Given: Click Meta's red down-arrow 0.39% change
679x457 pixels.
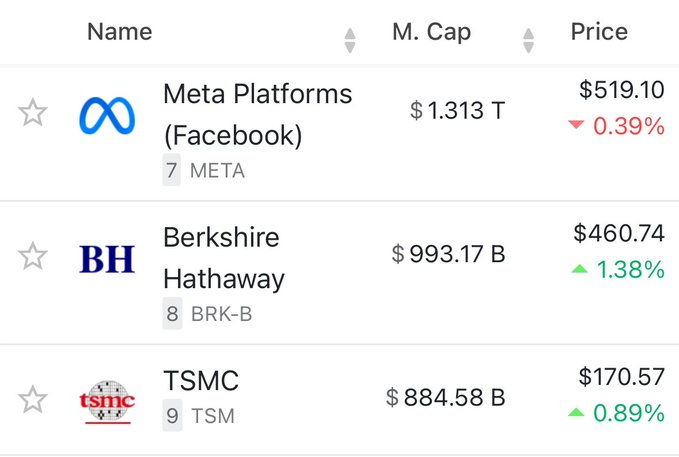Looking at the screenshot, I should tap(616, 126).
